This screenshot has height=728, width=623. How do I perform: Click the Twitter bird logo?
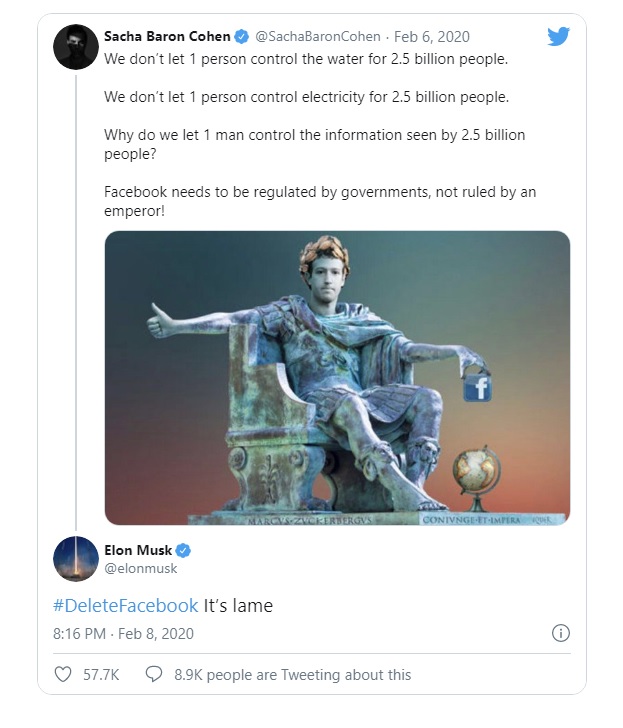click(558, 37)
